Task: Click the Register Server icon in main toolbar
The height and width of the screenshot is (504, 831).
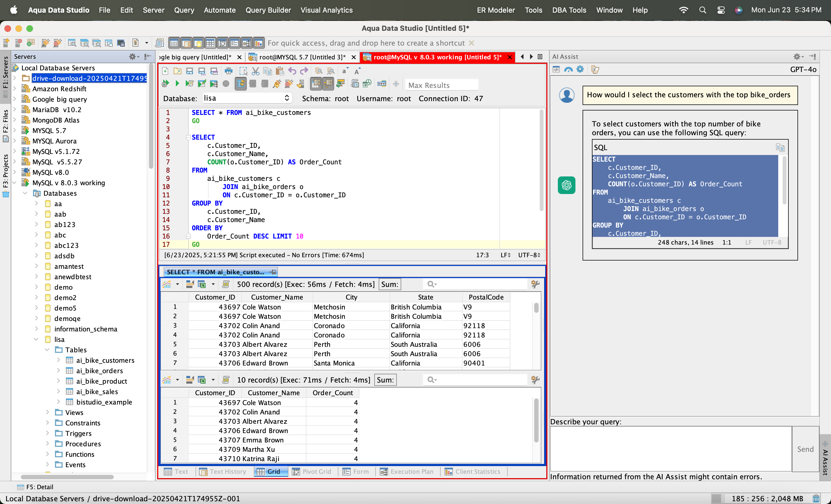Action: click(x=6, y=43)
